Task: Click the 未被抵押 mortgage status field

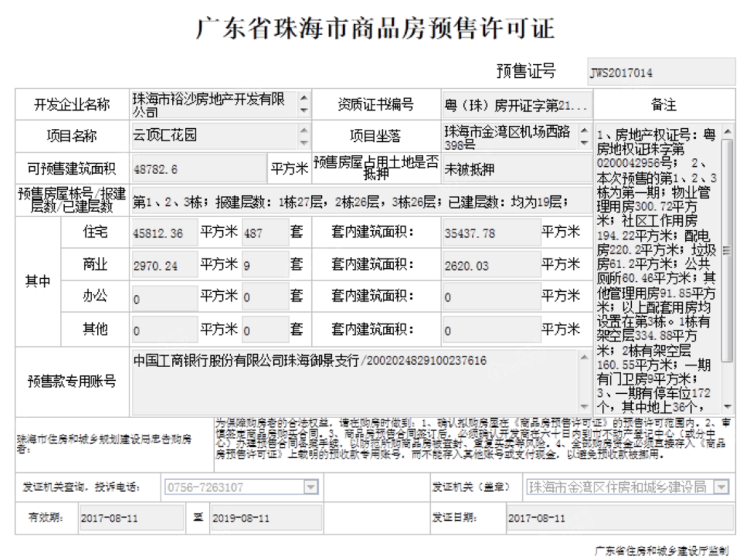Action: click(x=516, y=169)
